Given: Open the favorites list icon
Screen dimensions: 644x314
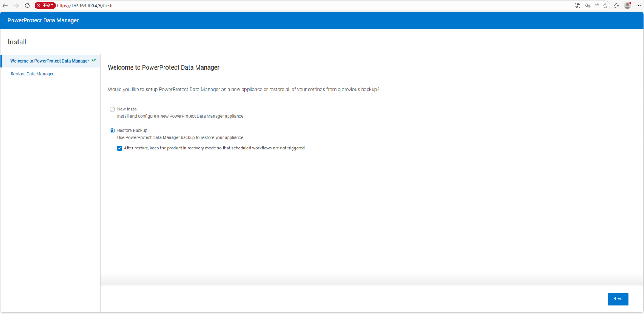Looking at the screenshot, I should pos(616,5).
